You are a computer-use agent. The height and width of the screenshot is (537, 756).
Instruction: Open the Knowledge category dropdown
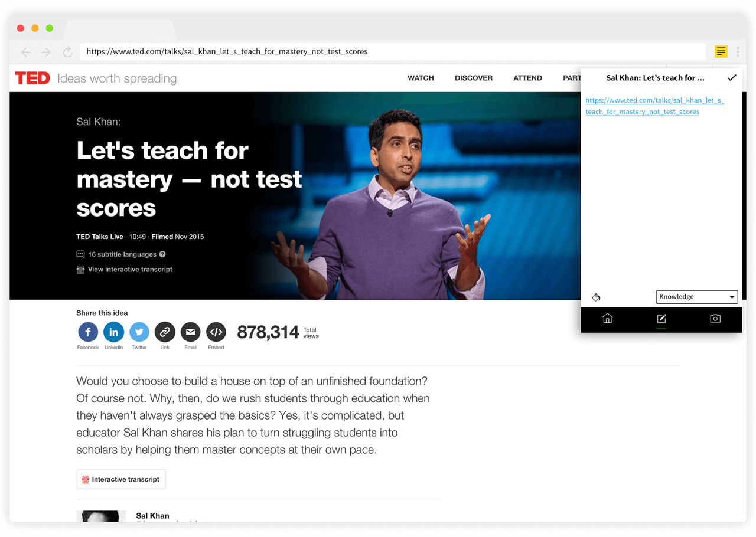point(697,297)
